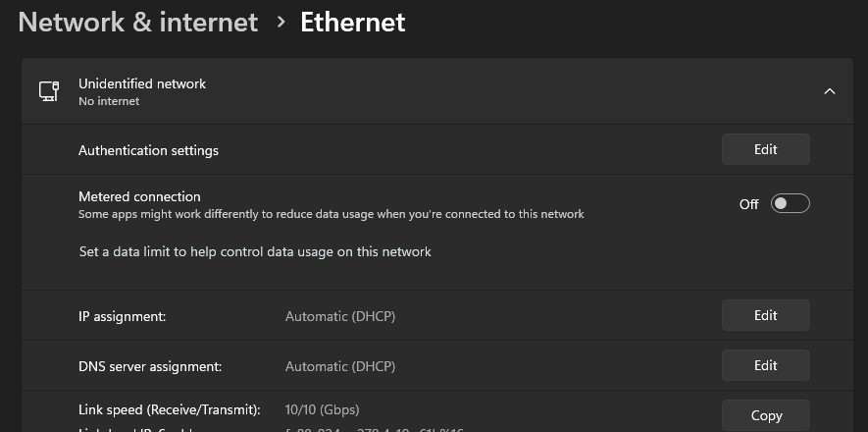Toggle the Metered connection switch
Viewport: 868px width, 432px height.
(x=790, y=204)
